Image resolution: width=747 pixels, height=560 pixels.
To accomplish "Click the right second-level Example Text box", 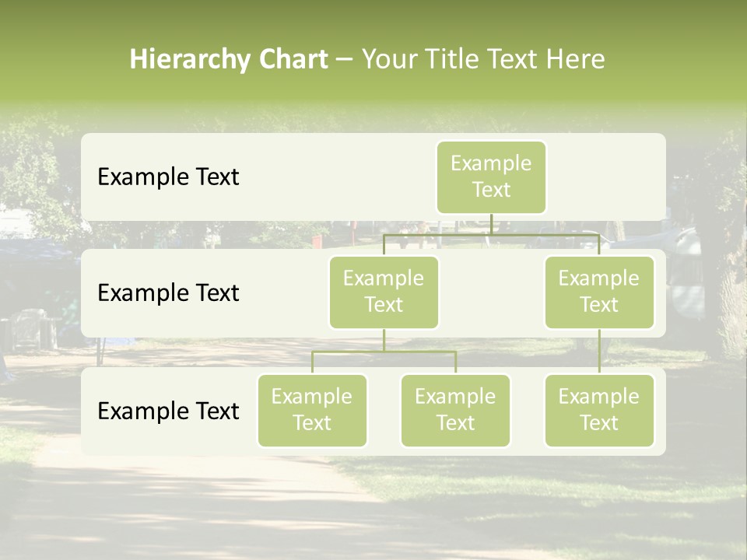I will (x=599, y=292).
